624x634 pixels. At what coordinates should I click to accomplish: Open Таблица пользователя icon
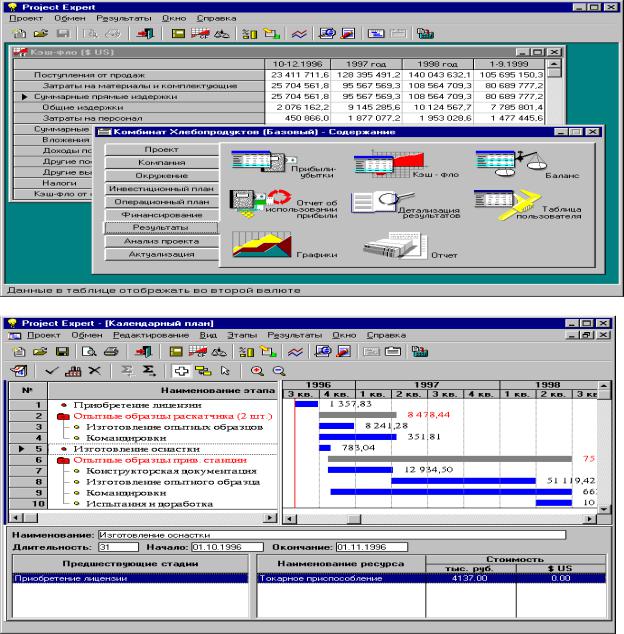(507, 204)
